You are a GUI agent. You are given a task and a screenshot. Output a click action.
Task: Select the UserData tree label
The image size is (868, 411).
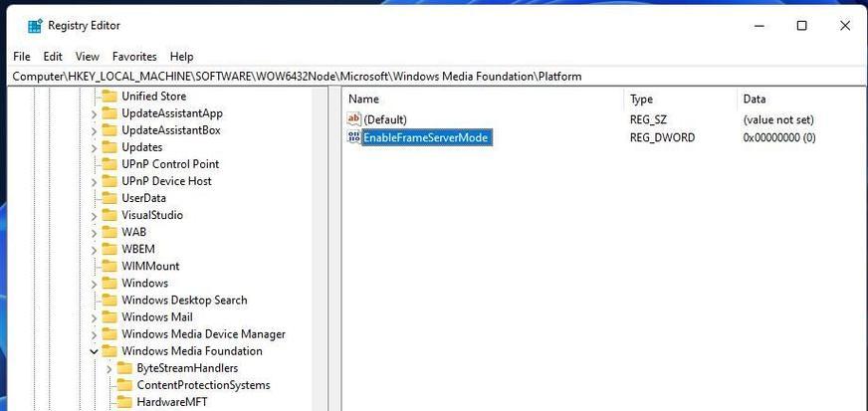click(144, 198)
